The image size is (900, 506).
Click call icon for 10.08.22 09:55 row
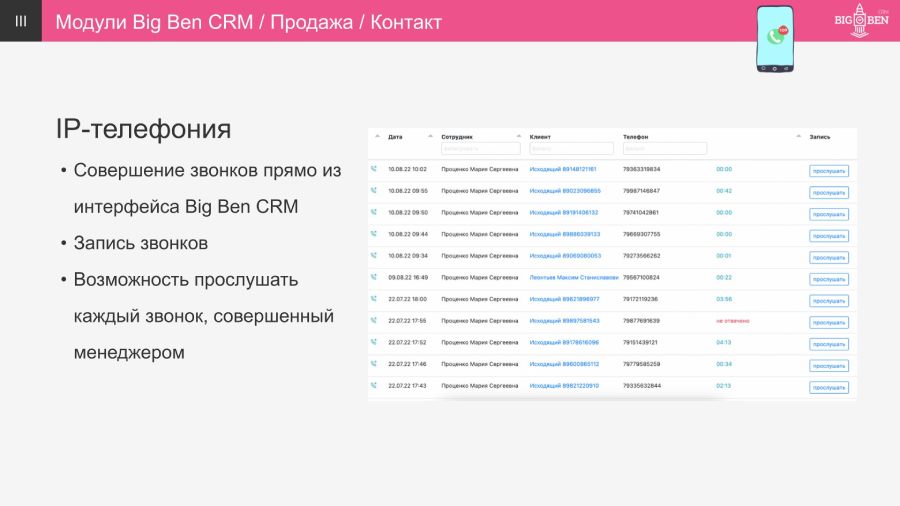[x=374, y=190]
